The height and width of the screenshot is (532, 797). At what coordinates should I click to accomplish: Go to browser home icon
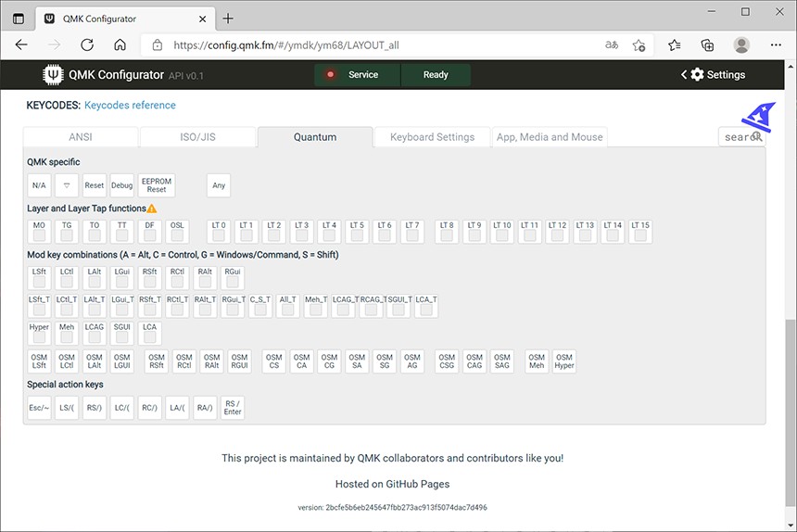[120, 44]
